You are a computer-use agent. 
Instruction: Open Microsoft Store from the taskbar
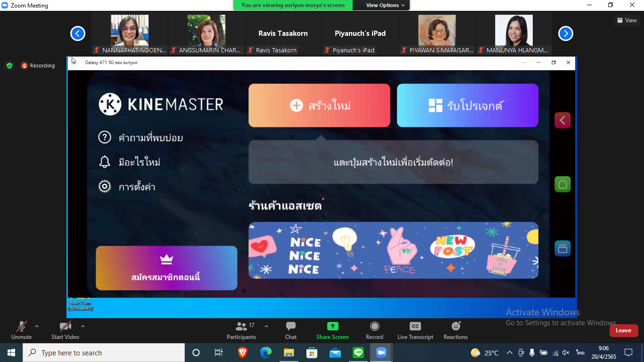tap(312, 353)
